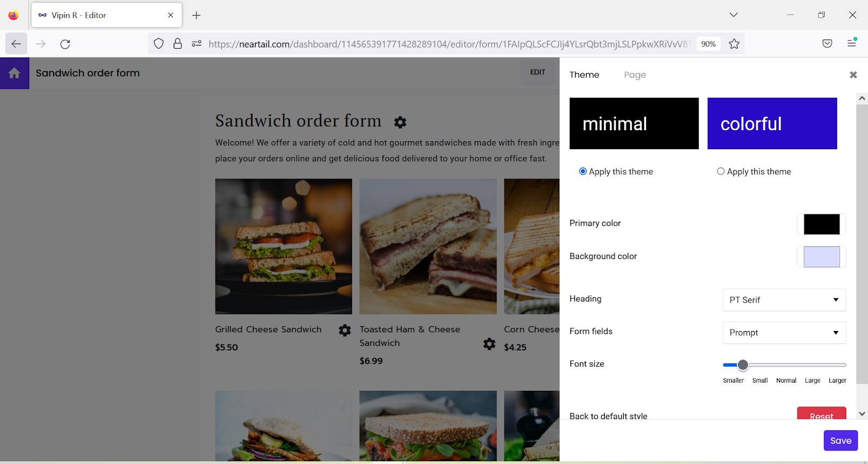868x464 pixels.
Task: Click the purple home icon
Action: click(x=14, y=72)
